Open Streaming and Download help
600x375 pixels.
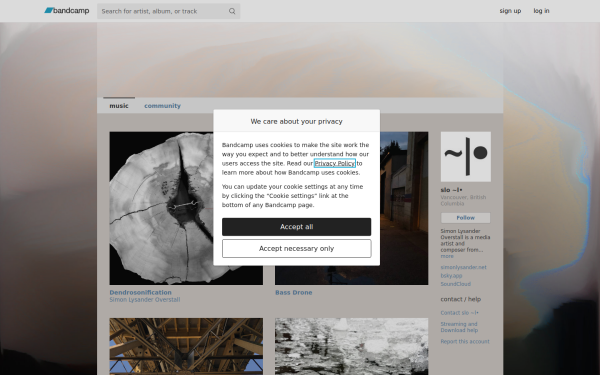click(459, 327)
